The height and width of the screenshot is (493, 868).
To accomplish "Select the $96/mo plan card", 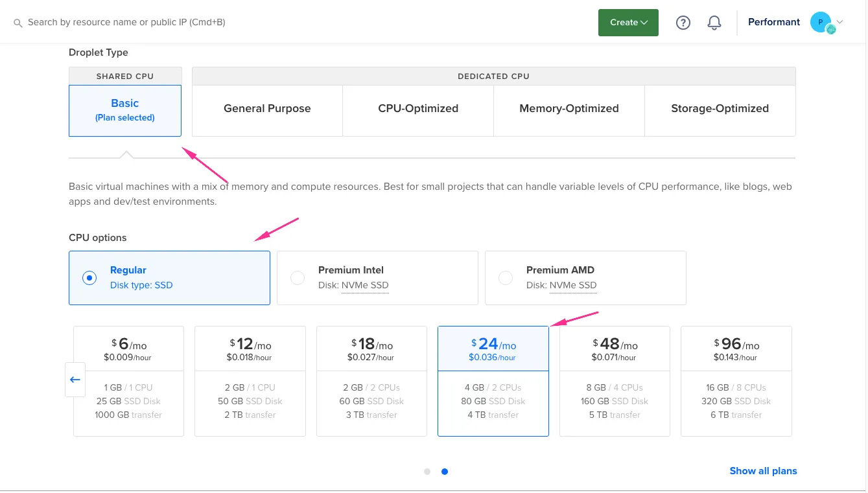I will coord(736,381).
